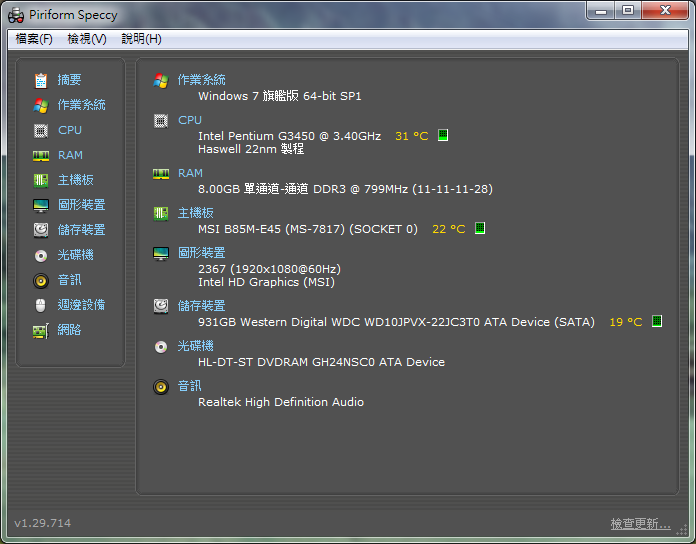Open 光碟機 heading link in summary
696x544 pixels.
(196, 346)
